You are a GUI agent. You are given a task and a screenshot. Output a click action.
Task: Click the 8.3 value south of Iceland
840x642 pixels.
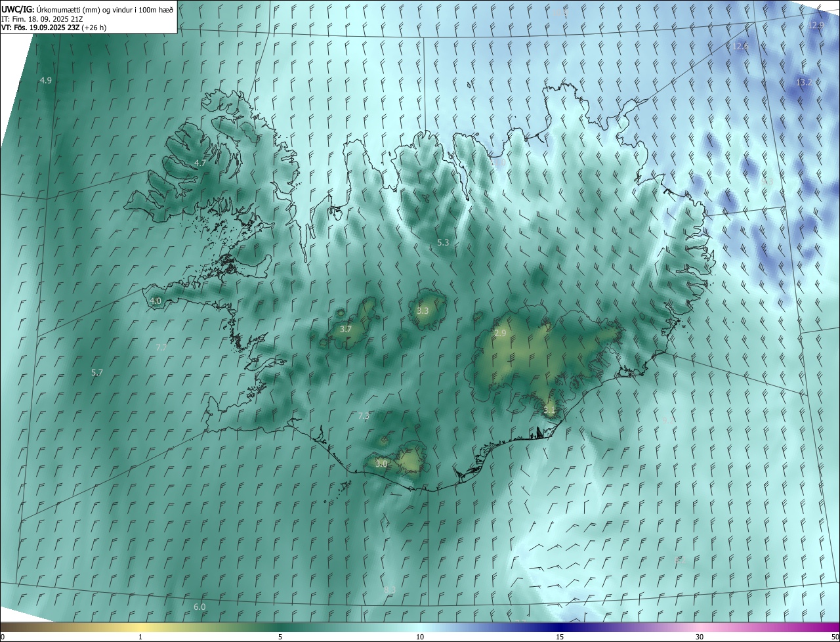[x=389, y=589]
